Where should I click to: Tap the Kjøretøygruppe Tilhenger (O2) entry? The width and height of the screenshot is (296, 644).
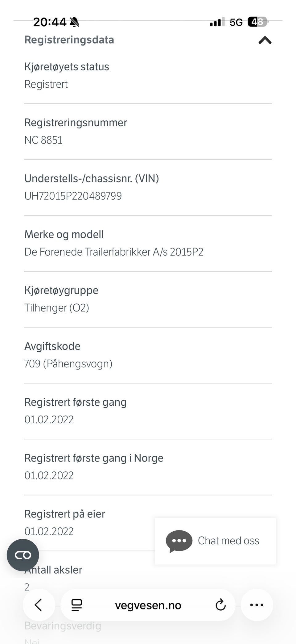[x=148, y=299]
